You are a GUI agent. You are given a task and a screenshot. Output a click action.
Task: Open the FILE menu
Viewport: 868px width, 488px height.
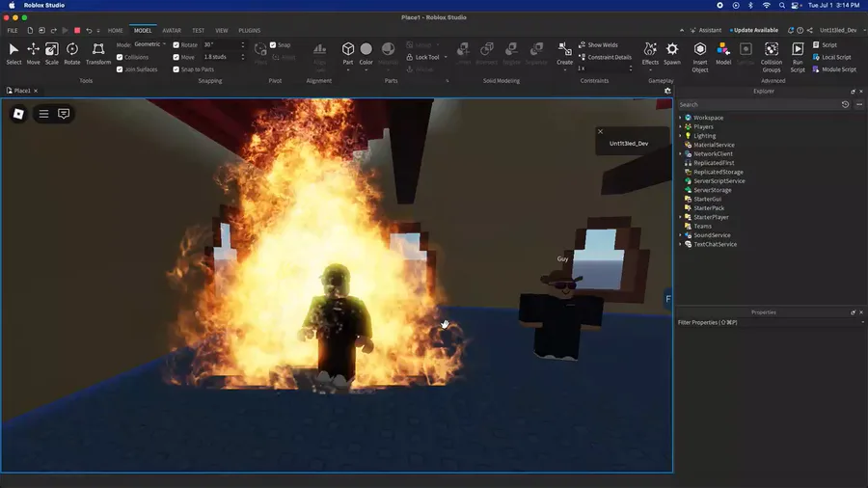click(13, 31)
